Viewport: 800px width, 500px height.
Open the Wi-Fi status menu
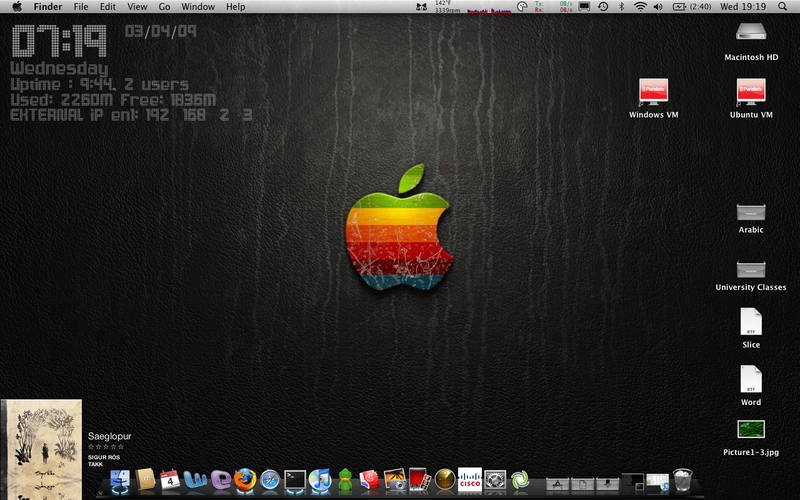(x=640, y=7)
